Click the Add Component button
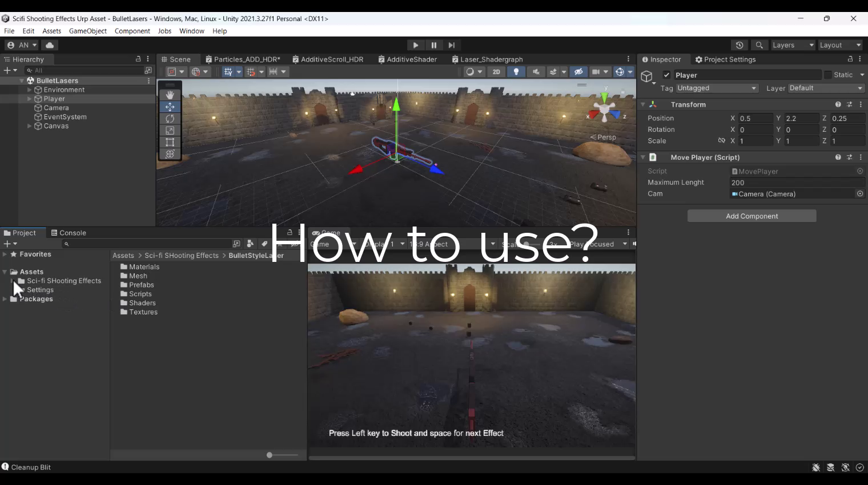Screen dimensions: 868x485 pyautogui.click(x=752, y=216)
